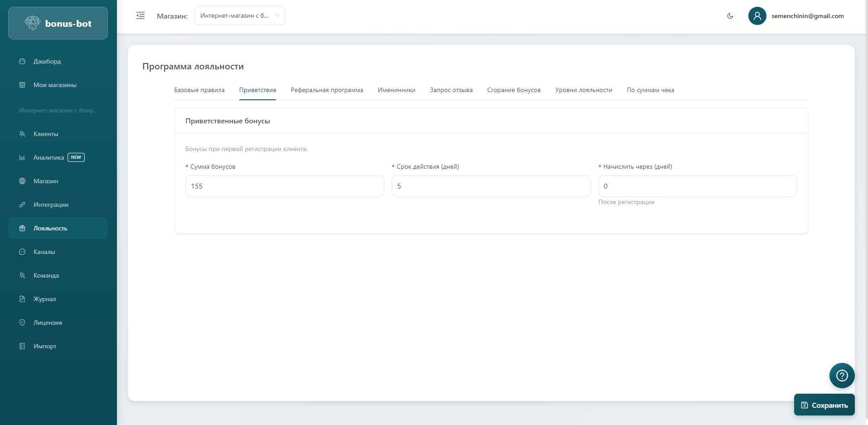Click the Integrations plug icon in sidebar
This screenshot has width=868, height=425.
point(22,205)
